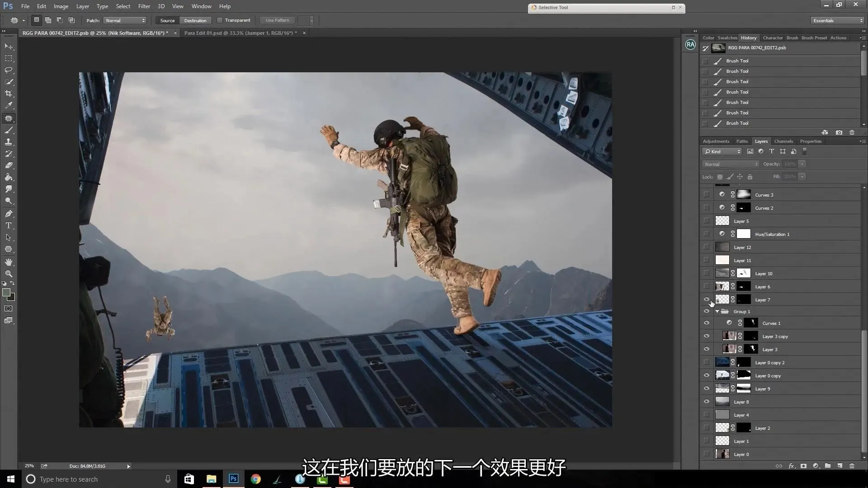
Task: Enable the Transparent checkbox
Action: coord(220,20)
